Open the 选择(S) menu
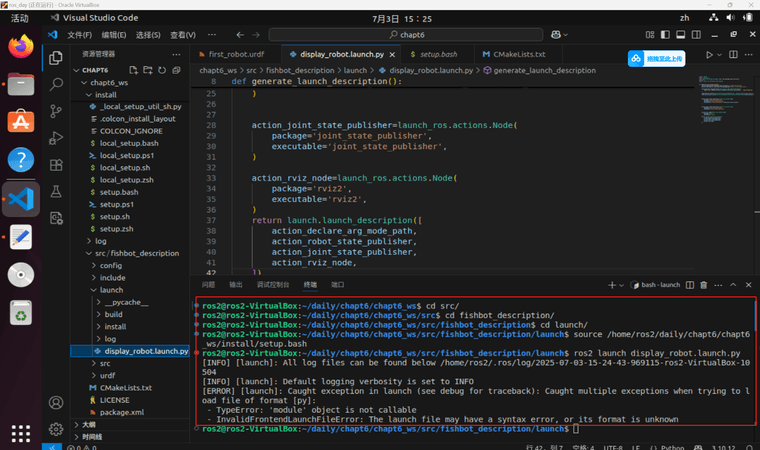 (148, 35)
